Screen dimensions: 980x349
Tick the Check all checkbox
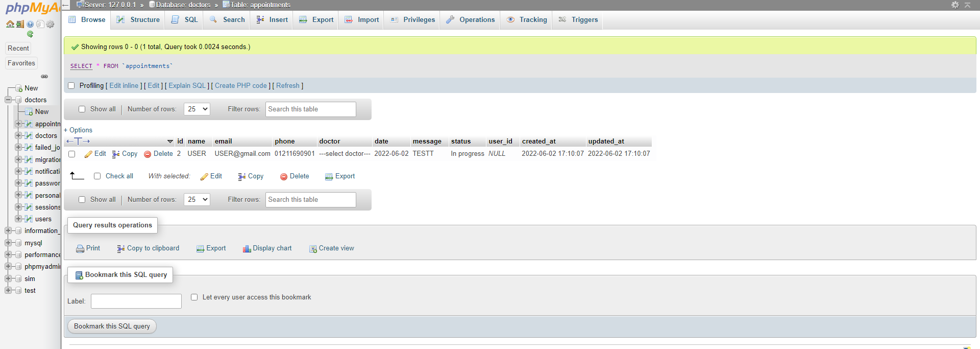97,176
